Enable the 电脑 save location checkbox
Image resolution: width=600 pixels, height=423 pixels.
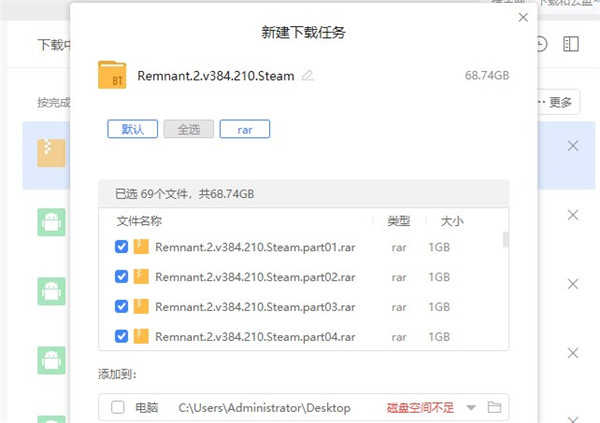[118, 407]
